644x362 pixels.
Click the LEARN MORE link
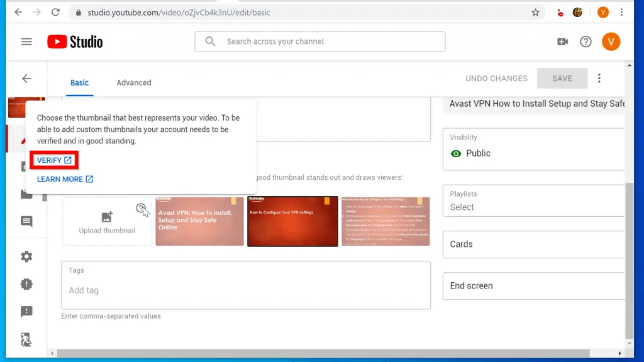pyautogui.click(x=65, y=179)
